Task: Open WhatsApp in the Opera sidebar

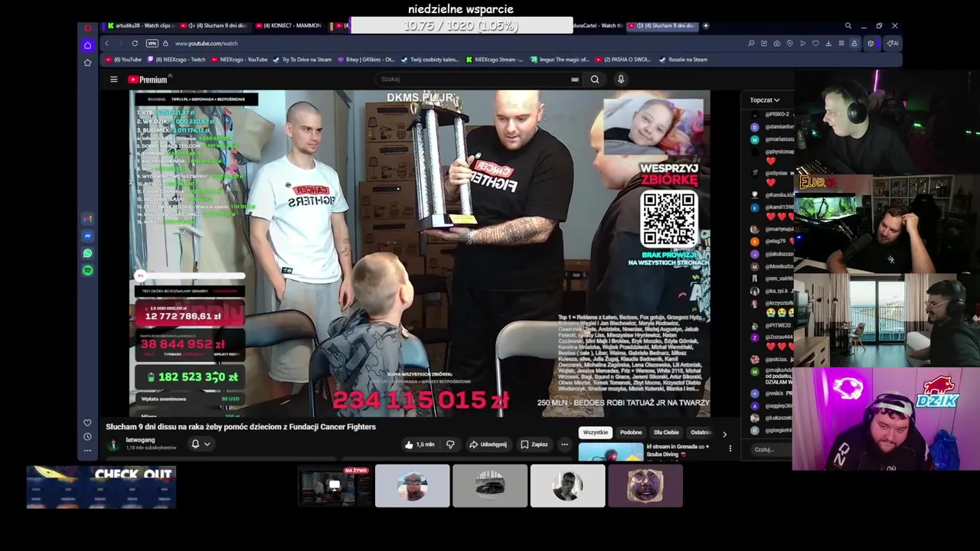Action: (x=87, y=253)
